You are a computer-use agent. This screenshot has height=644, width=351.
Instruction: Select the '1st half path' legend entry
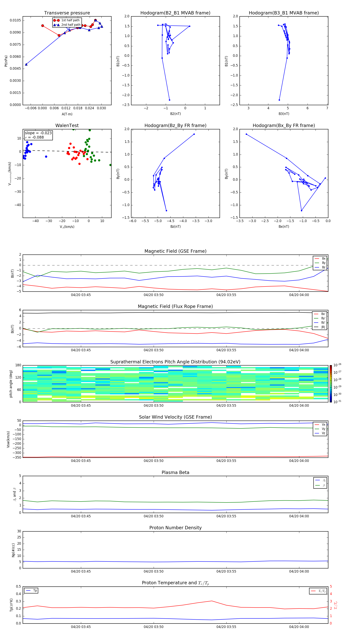pyautogui.click(x=66, y=20)
